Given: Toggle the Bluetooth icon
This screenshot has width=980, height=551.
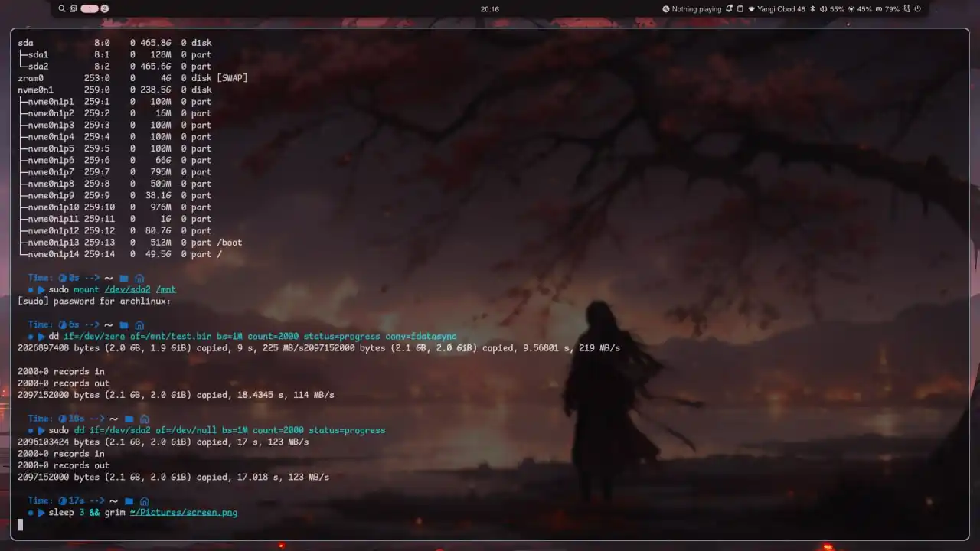Looking at the screenshot, I should (x=812, y=9).
